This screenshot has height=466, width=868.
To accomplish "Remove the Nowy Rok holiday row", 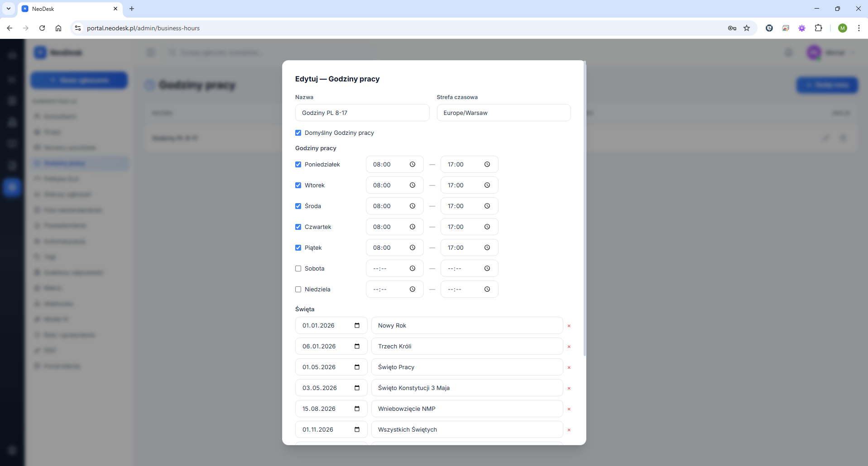I will 569,326.
